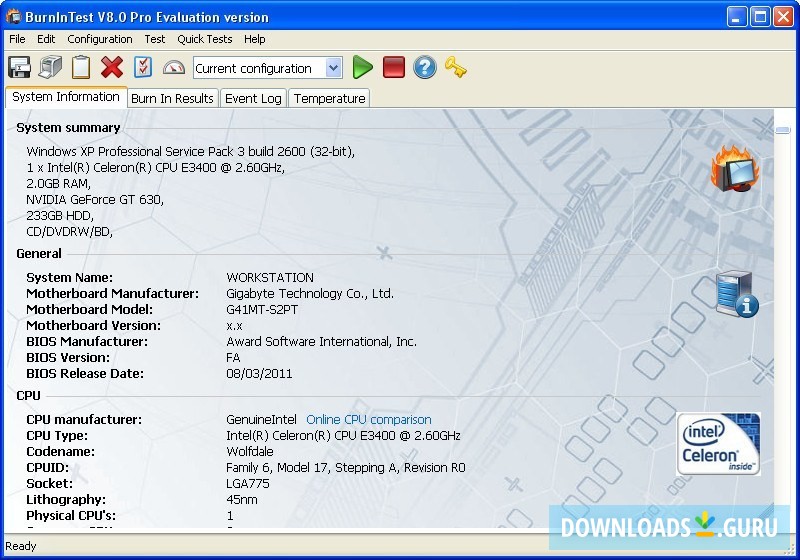Click the Motherboard Version x.x value
Screen dimensions: 800x560
point(234,326)
